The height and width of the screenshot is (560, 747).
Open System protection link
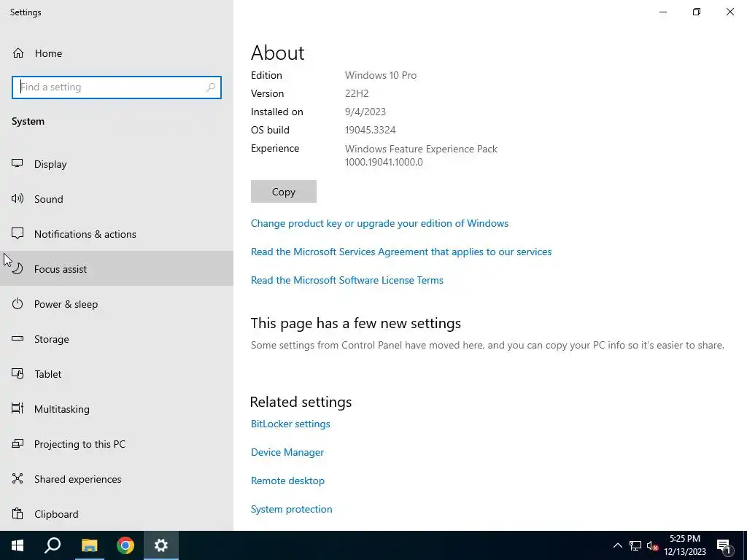click(292, 509)
